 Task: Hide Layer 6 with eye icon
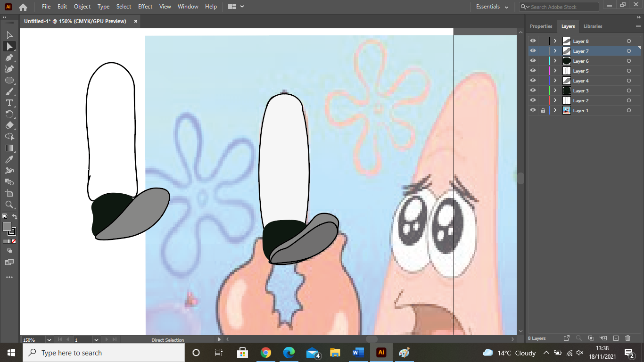[533, 61]
